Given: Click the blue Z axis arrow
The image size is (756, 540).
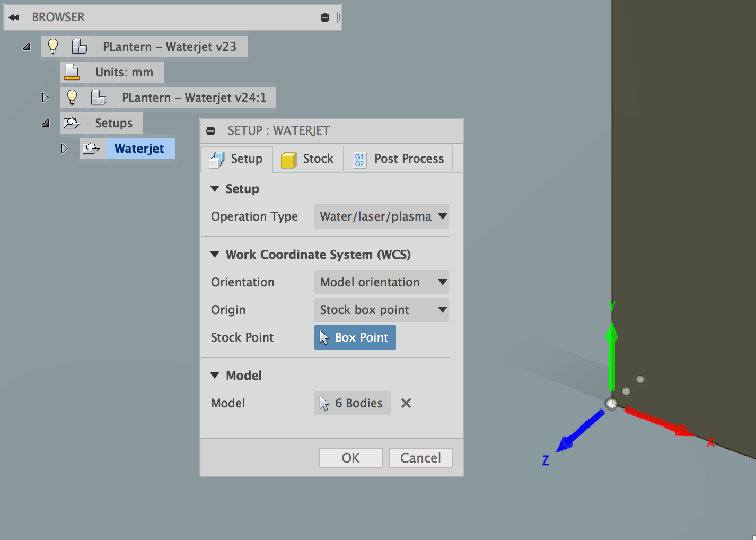Looking at the screenshot, I should tap(580, 431).
